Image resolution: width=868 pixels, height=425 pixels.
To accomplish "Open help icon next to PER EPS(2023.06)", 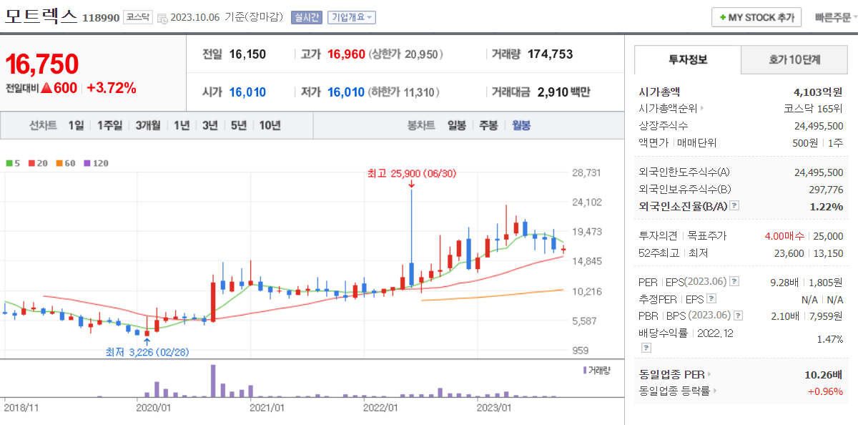I will click(734, 282).
